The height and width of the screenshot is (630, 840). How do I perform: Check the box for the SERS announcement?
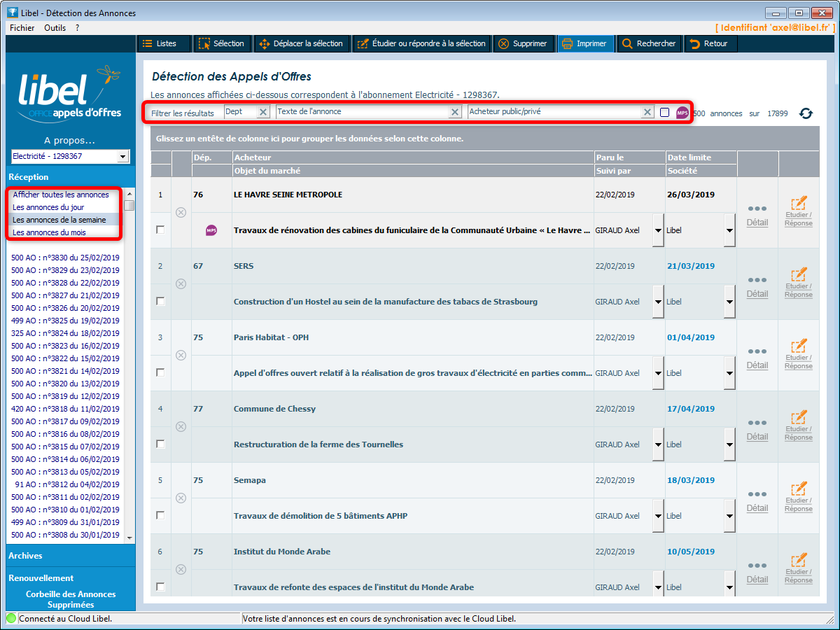(160, 301)
